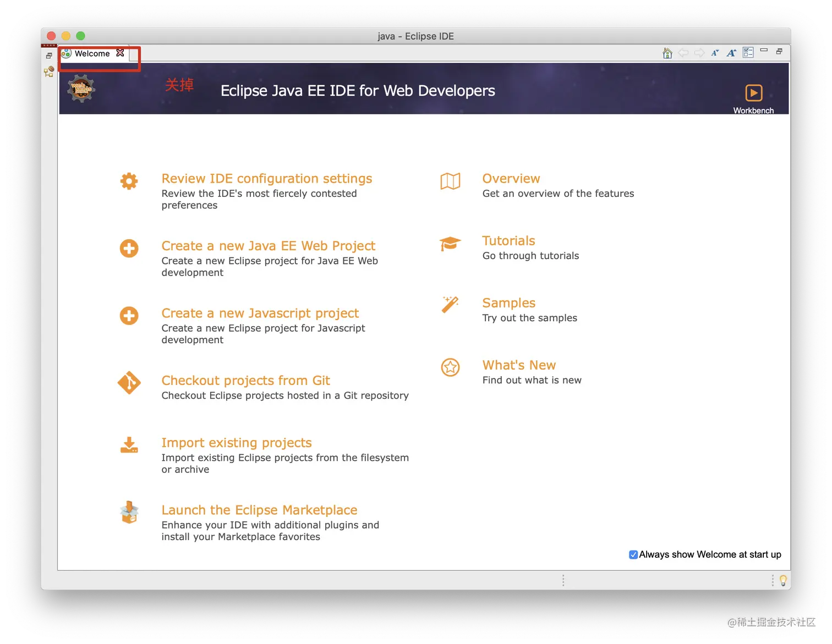Click 'Go through tutorials' text
Image resolution: width=832 pixels, height=644 pixels.
(531, 256)
